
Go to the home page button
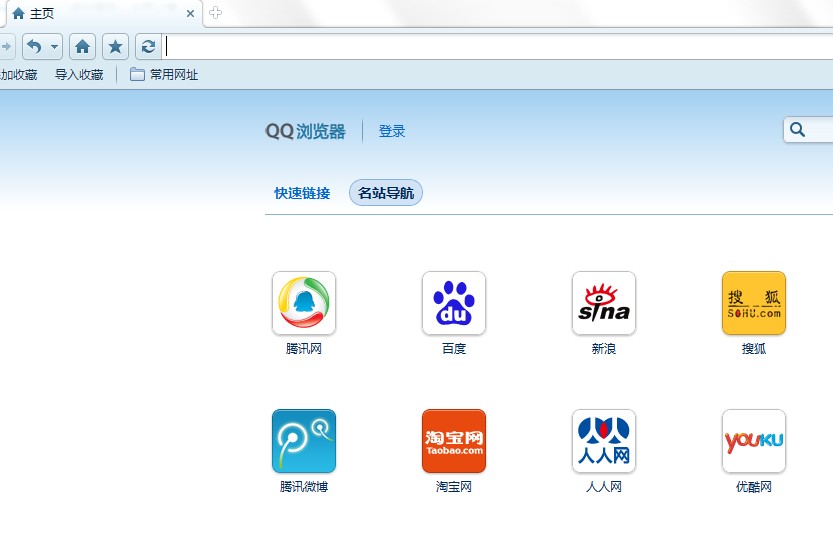(82, 47)
